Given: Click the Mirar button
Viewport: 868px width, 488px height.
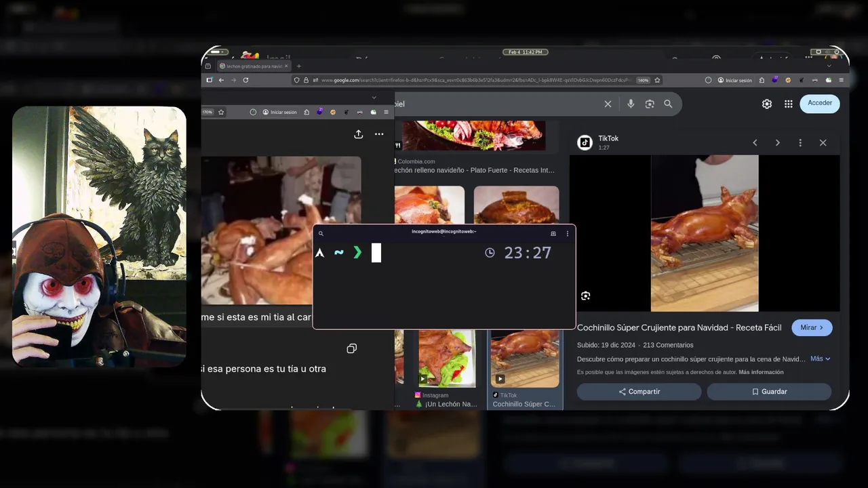Looking at the screenshot, I should pyautogui.click(x=812, y=327).
